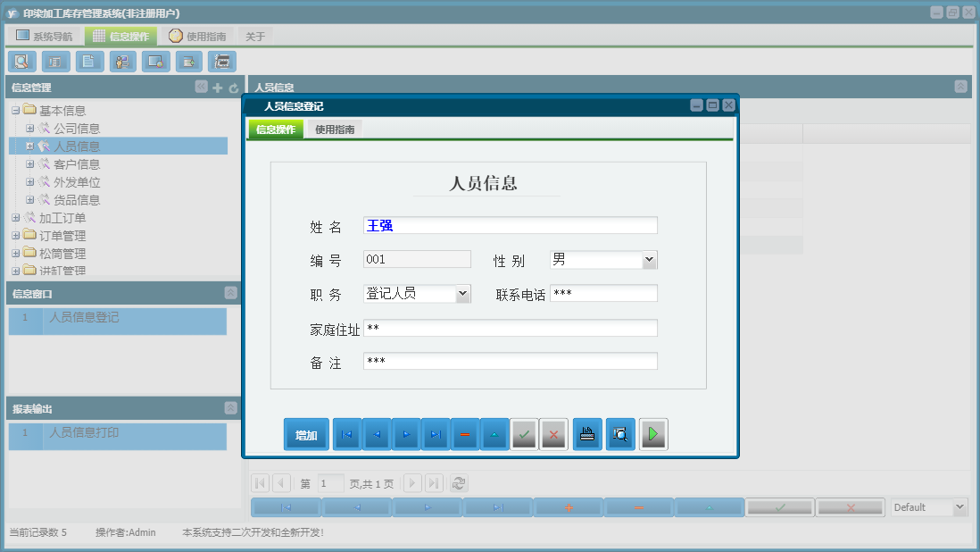Click the green play arrow button
Screen dimensions: 980x552
(x=653, y=435)
